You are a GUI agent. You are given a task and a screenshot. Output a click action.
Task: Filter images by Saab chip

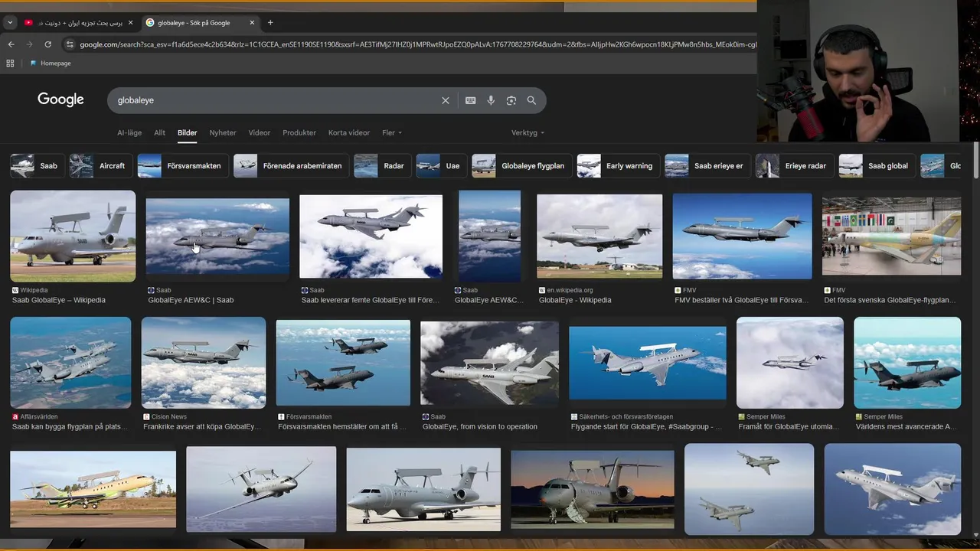click(x=37, y=165)
